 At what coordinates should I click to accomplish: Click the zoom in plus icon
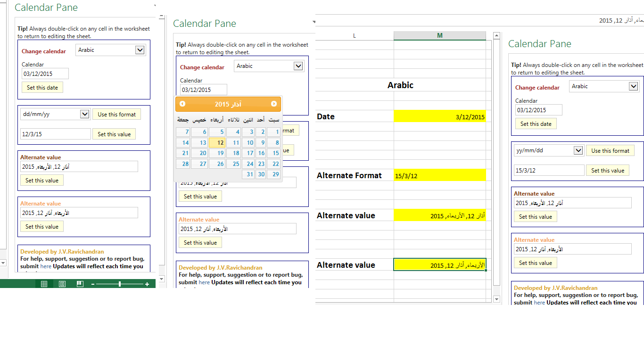(x=147, y=284)
